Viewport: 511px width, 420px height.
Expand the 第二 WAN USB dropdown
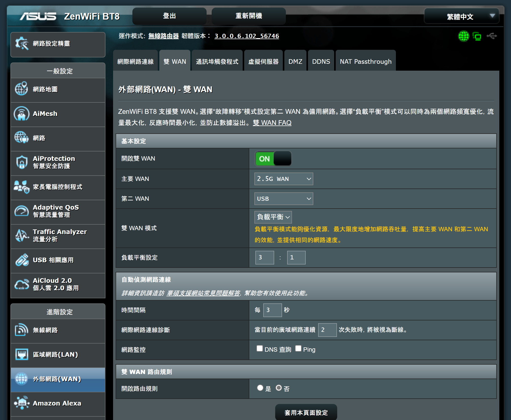283,199
